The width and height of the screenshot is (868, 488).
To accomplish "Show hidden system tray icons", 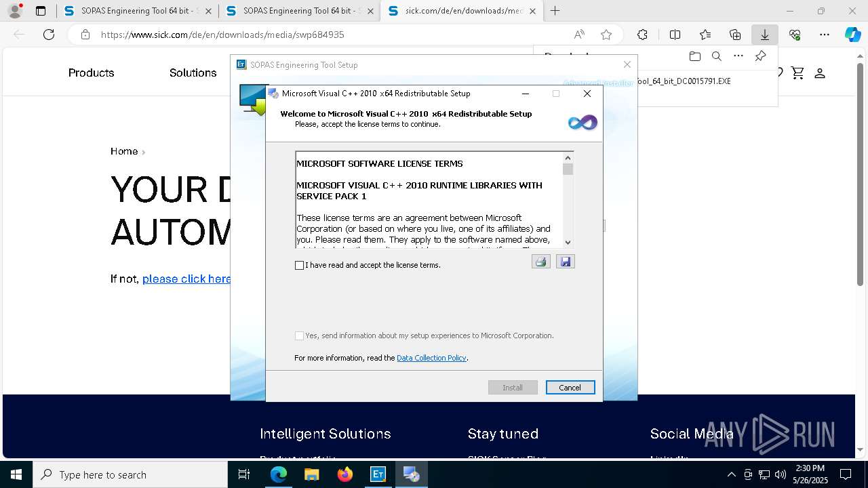I will pyautogui.click(x=731, y=474).
